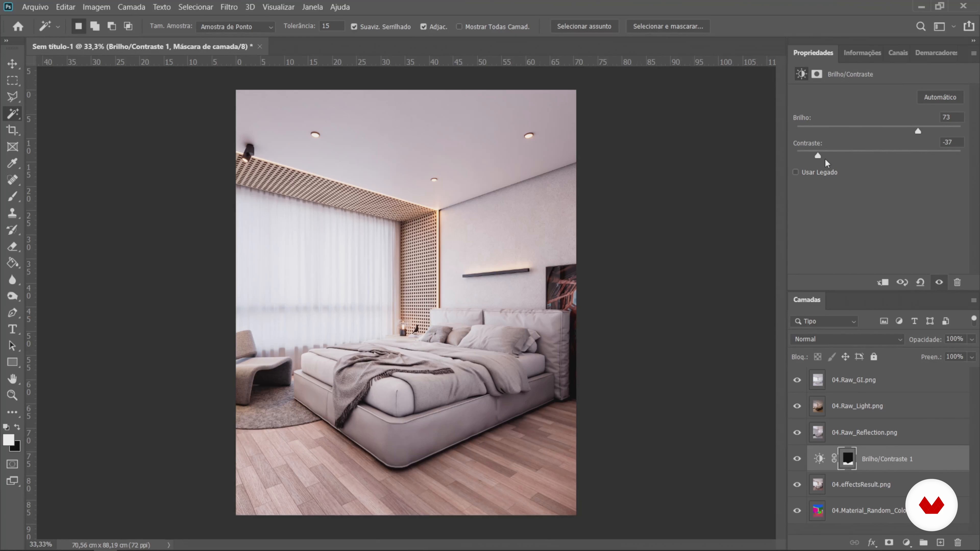Viewport: 980px width, 551px height.
Task: Select the Spot Healing Brush tool
Action: [12, 180]
